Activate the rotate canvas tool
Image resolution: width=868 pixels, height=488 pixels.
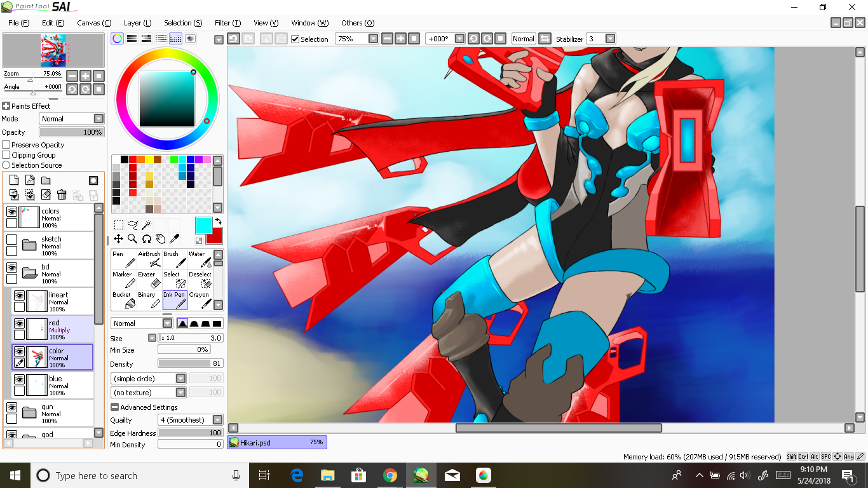(146, 239)
